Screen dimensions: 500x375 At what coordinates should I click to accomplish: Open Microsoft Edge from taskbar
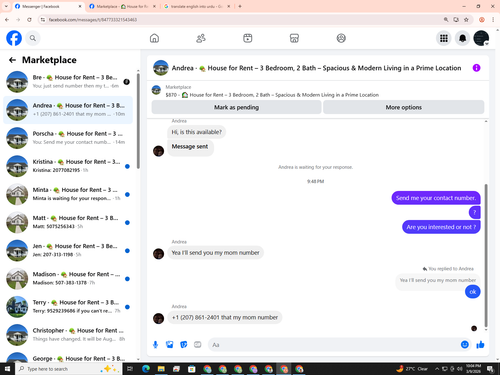coord(146,369)
